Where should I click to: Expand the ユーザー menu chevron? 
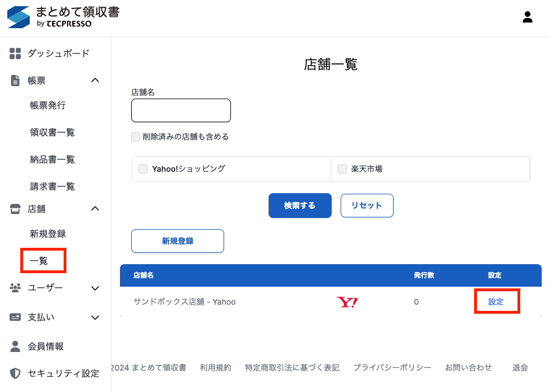[x=95, y=288]
